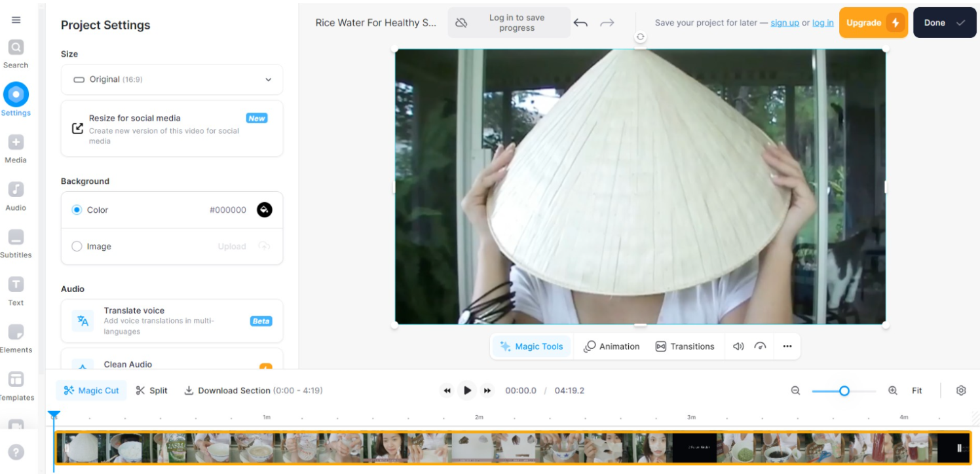The image size is (980, 474).
Task: Open the hamburger menu above Search
Action: coord(16,20)
